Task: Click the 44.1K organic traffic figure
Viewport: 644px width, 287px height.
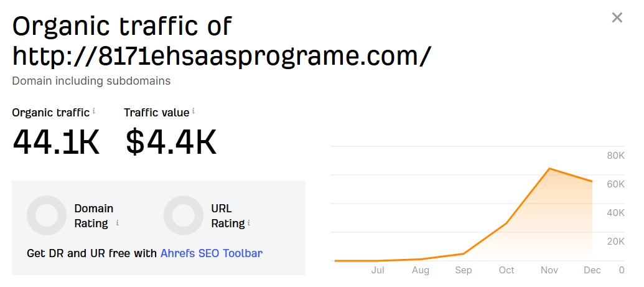Action: pyautogui.click(x=56, y=142)
